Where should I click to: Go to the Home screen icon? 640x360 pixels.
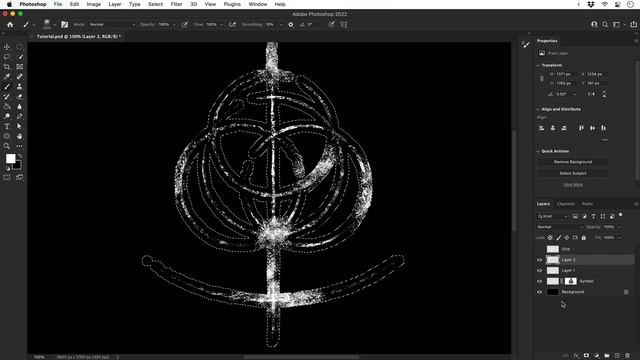(x=10, y=24)
